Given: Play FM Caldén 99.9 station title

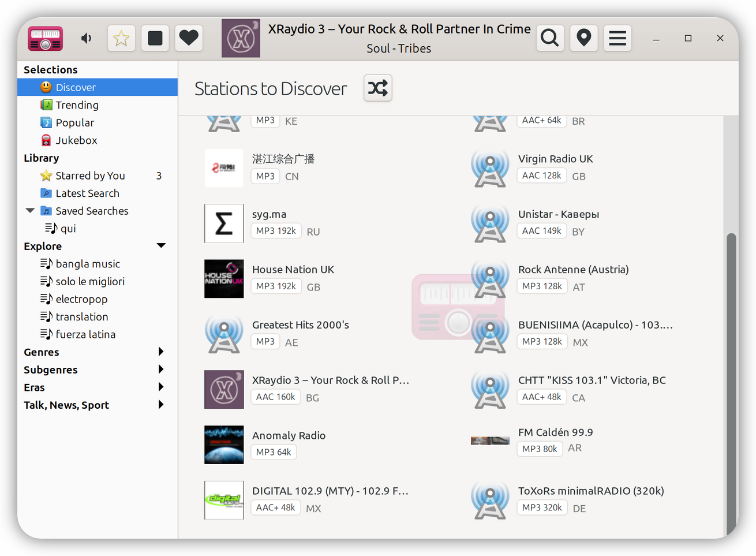Looking at the screenshot, I should point(556,432).
